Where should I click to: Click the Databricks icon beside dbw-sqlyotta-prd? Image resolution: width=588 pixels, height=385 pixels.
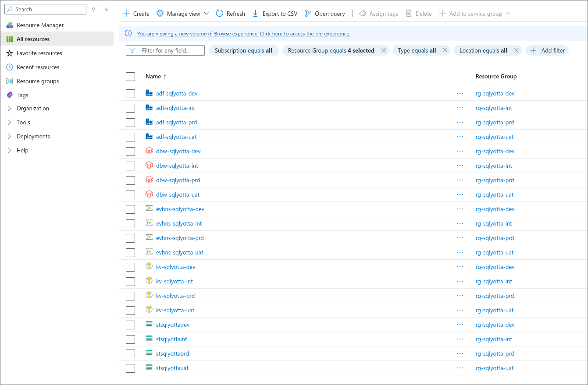tap(149, 180)
